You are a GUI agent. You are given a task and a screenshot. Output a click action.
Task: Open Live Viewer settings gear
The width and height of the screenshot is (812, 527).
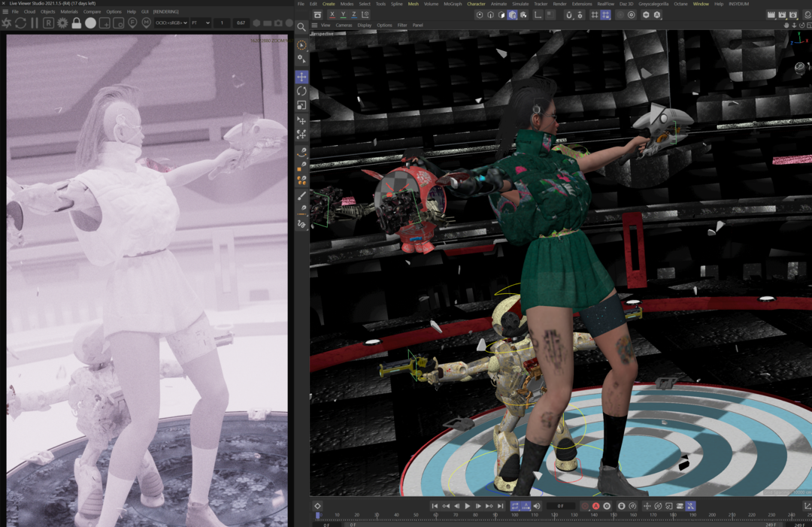[62, 23]
